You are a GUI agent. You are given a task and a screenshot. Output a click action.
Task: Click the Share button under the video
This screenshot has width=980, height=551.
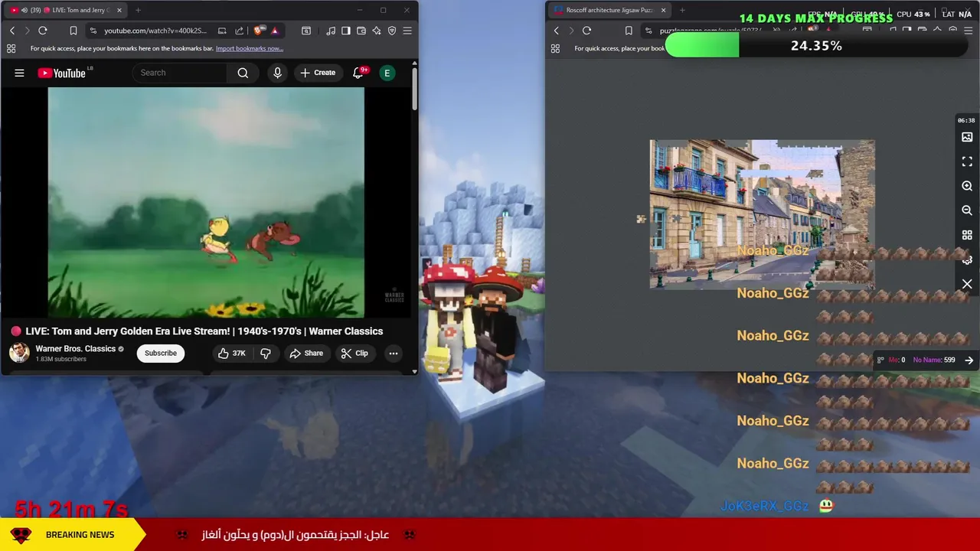[305, 353]
